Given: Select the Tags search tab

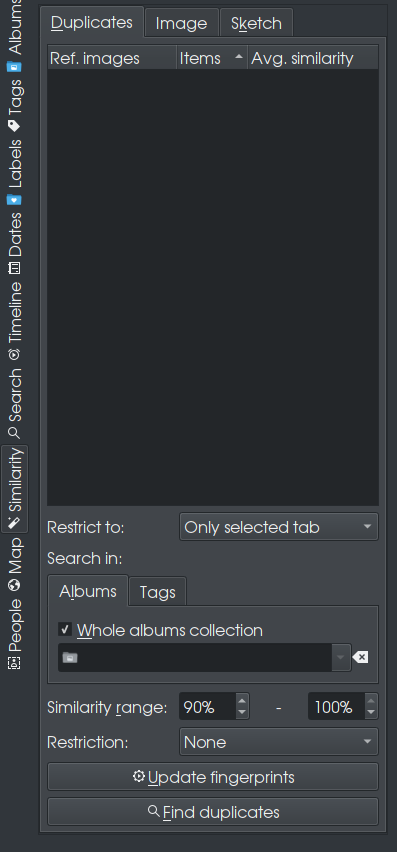Looking at the screenshot, I should 157,592.
